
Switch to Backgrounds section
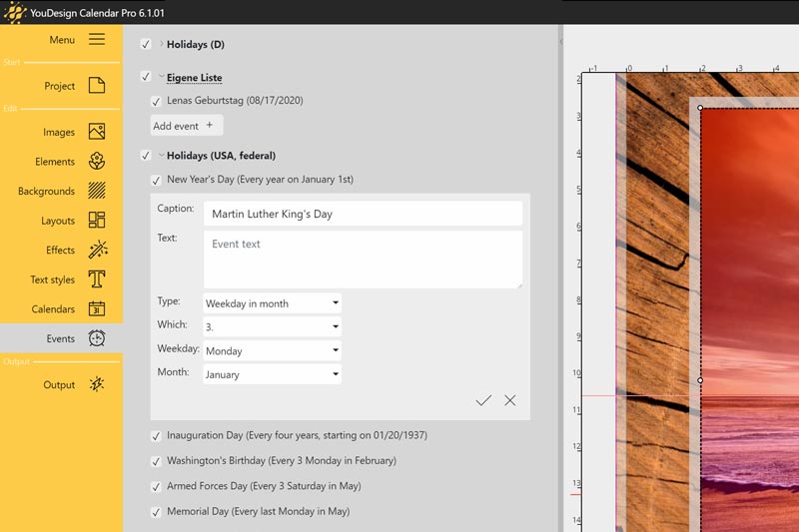(46, 192)
